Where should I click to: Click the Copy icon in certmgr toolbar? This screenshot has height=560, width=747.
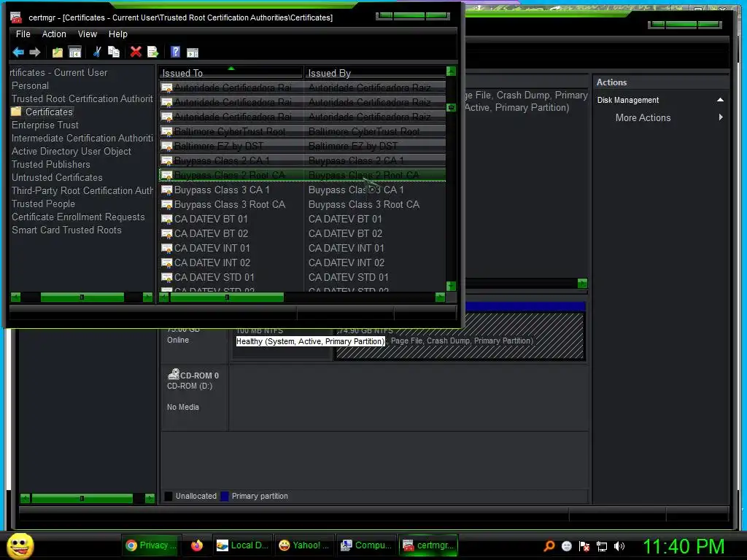tap(113, 52)
